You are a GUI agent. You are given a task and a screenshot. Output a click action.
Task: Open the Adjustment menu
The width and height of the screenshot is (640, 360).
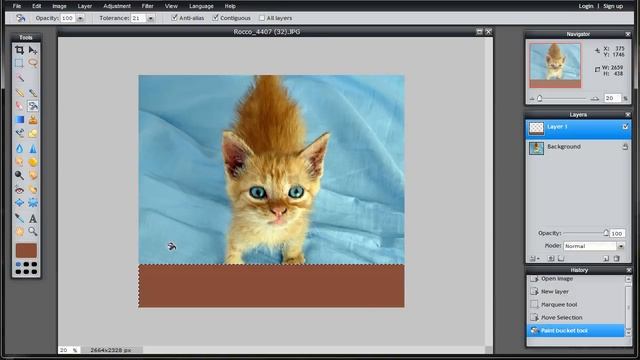tap(117, 6)
